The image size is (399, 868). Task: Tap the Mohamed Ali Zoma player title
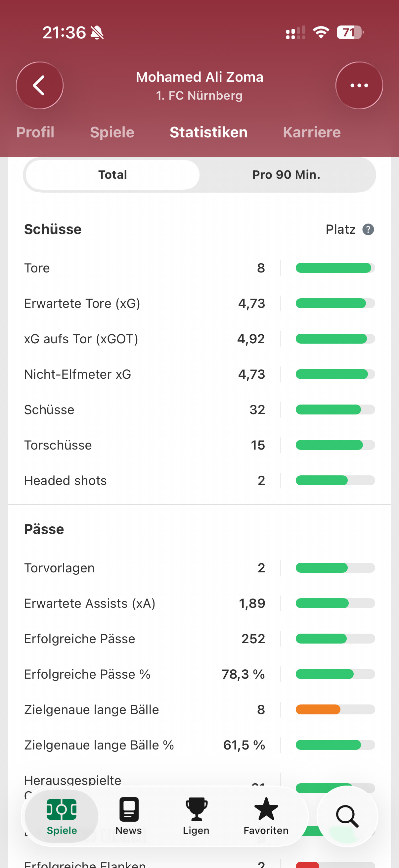199,77
